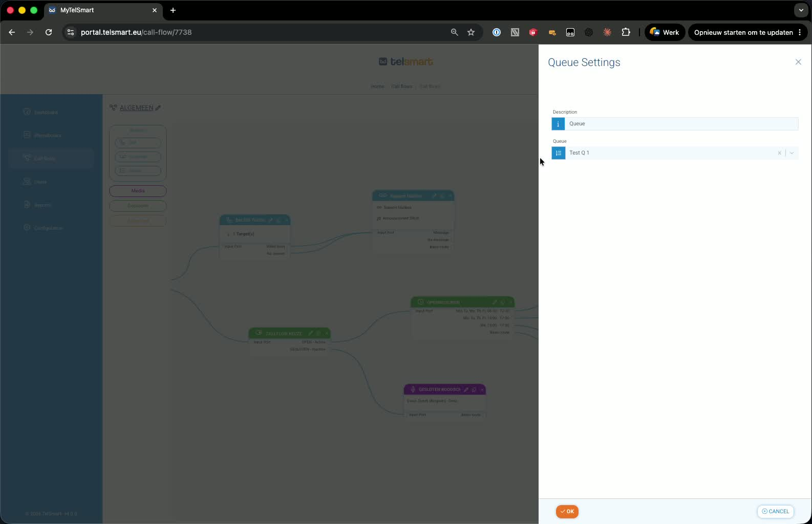Click the red shield extension icon
Viewport: 812px width, 524px height.
click(x=533, y=32)
